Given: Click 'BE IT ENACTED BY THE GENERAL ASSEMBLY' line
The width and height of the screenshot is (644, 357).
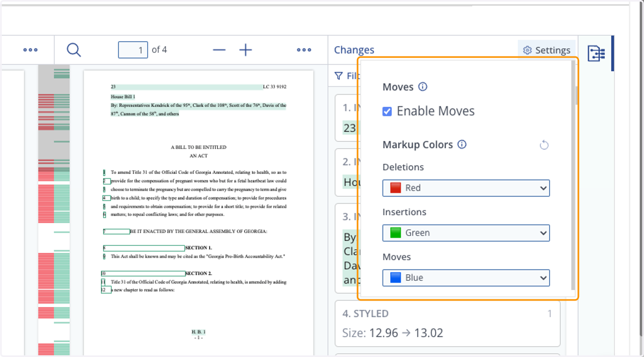Looking at the screenshot, I should click(x=199, y=231).
